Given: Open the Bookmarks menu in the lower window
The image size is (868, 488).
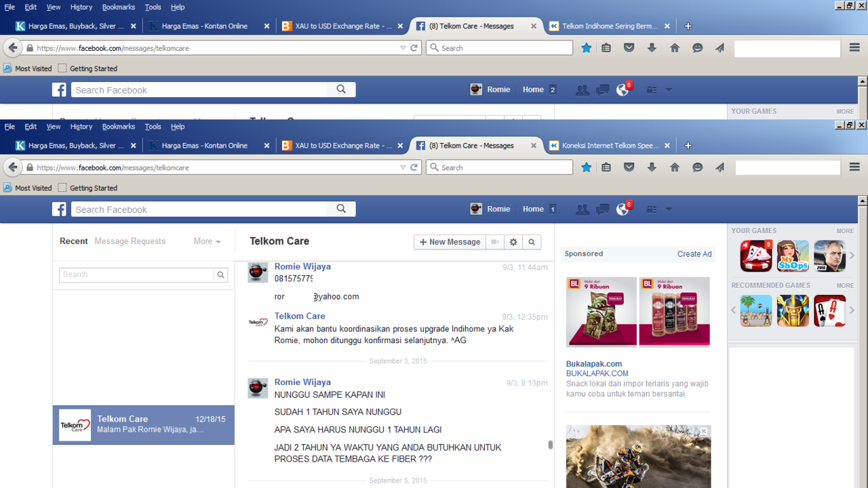Looking at the screenshot, I should [x=119, y=127].
